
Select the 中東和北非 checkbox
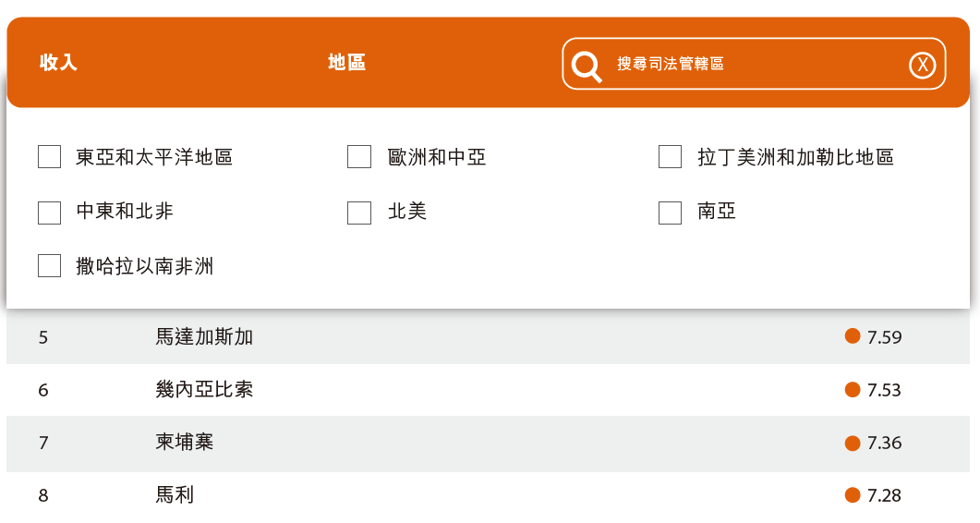[50, 213]
